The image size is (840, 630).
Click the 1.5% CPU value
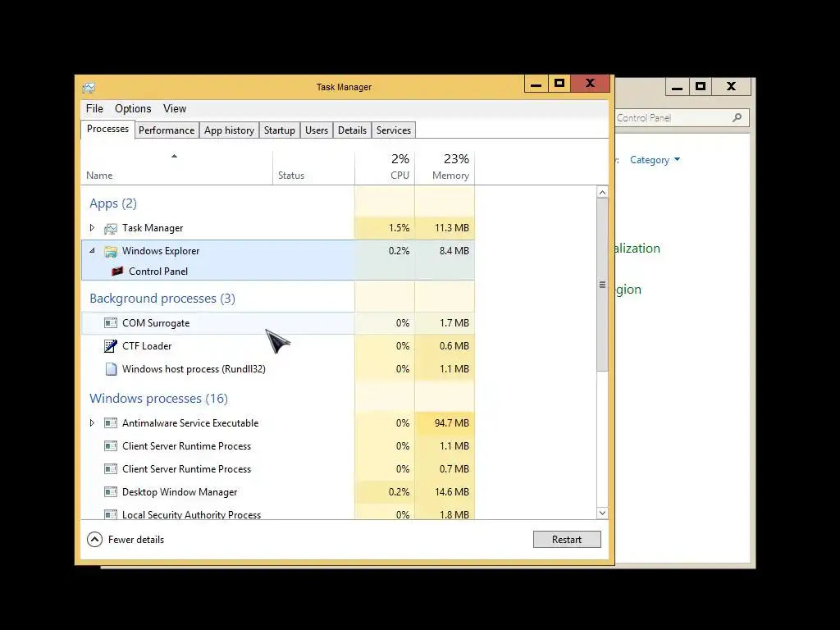[x=399, y=228]
